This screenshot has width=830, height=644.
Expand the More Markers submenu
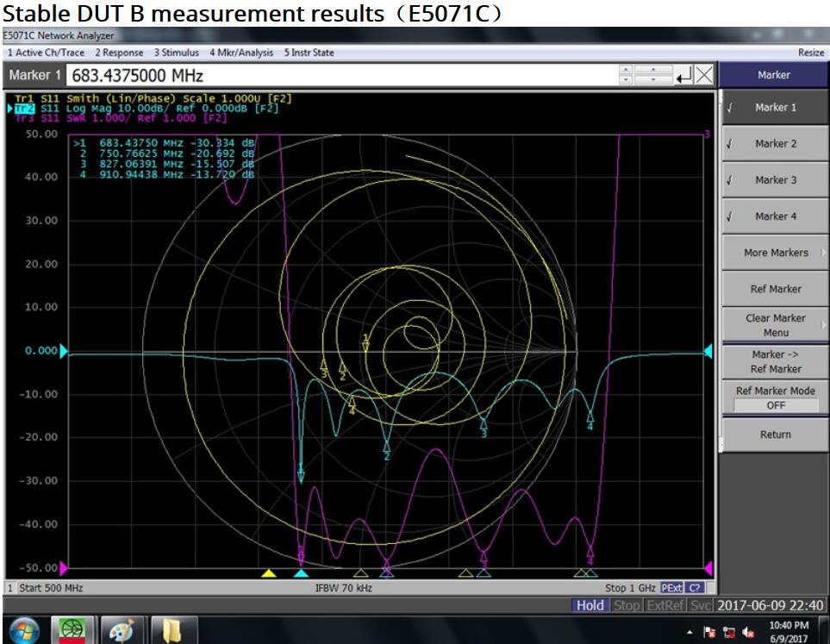click(x=775, y=253)
